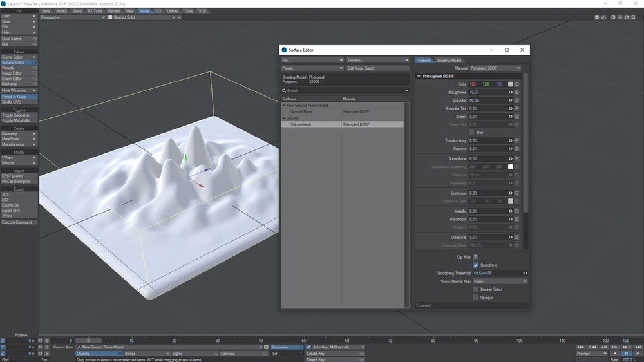Open the File dropdown in Surface Editor
Image resolution: width=644 pixels, height=362 pixels.
point(312,60)
